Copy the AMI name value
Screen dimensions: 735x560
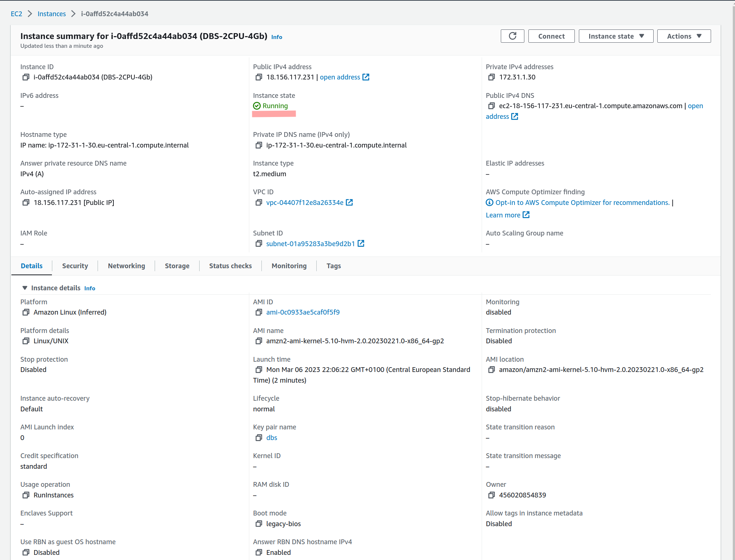pyautogui.click(x=259, y=341)
